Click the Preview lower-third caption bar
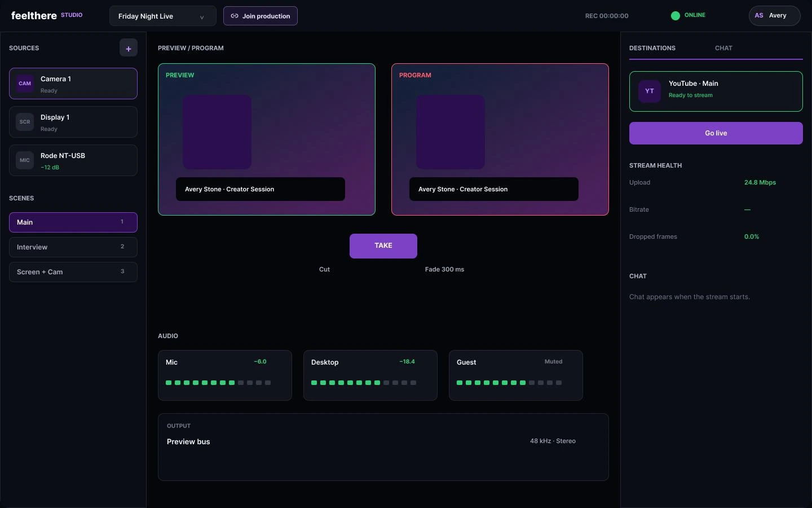This screenshot has width=812, height=508. click(x=261, y=189)
